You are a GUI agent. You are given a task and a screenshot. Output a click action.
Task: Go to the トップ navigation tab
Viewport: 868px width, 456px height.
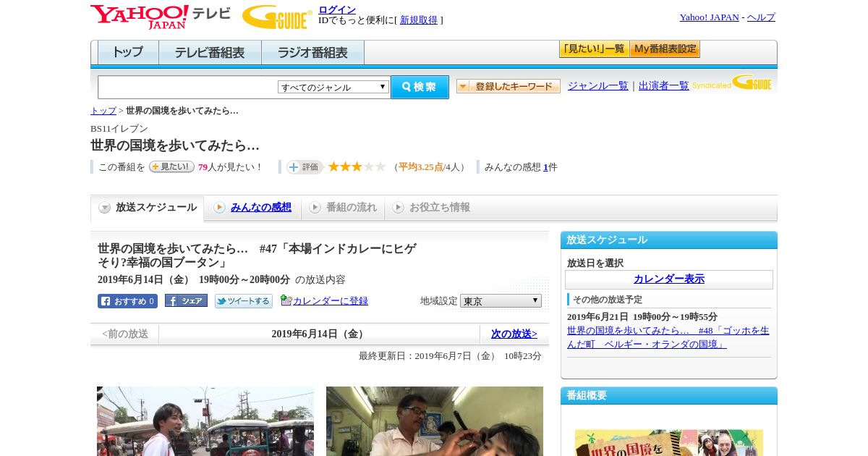point(128,52)
